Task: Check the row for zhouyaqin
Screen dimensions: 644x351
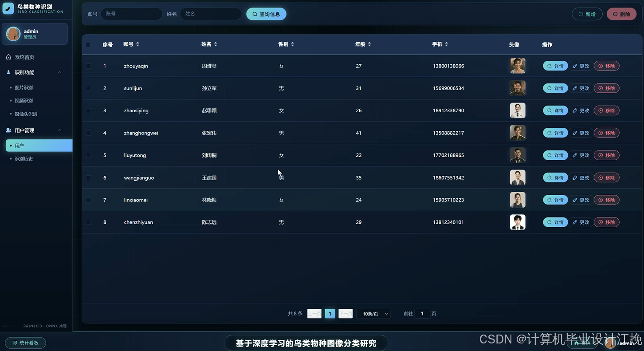Action: pos(88,66)
